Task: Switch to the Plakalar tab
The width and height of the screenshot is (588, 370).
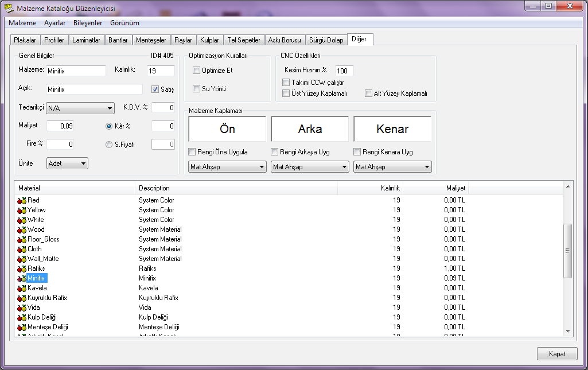Action: [25, 40]
